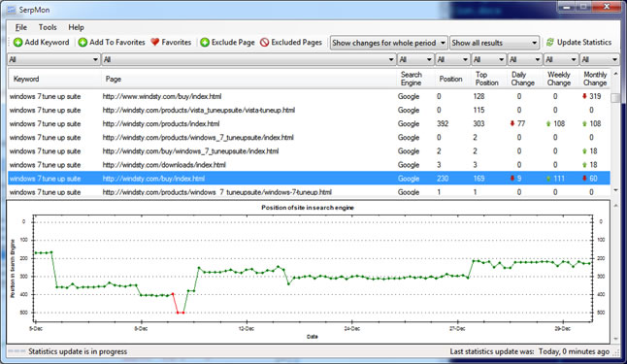Expand the Monthly Change filter dropdown

pyautogui.click(x=614, y=59)
